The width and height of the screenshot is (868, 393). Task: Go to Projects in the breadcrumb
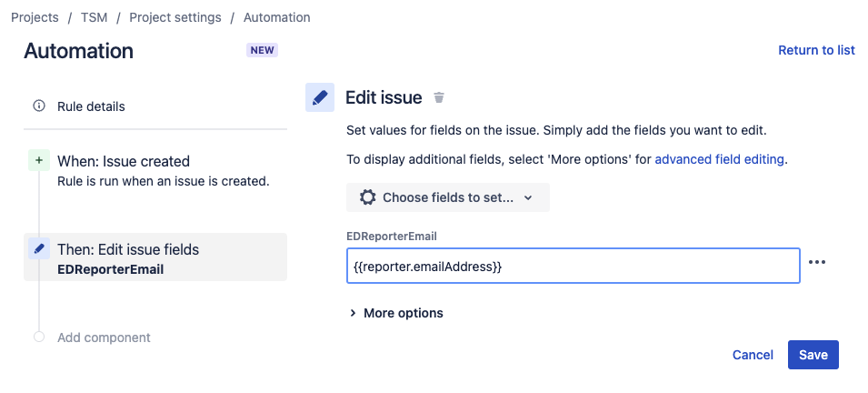click(35, 17)
